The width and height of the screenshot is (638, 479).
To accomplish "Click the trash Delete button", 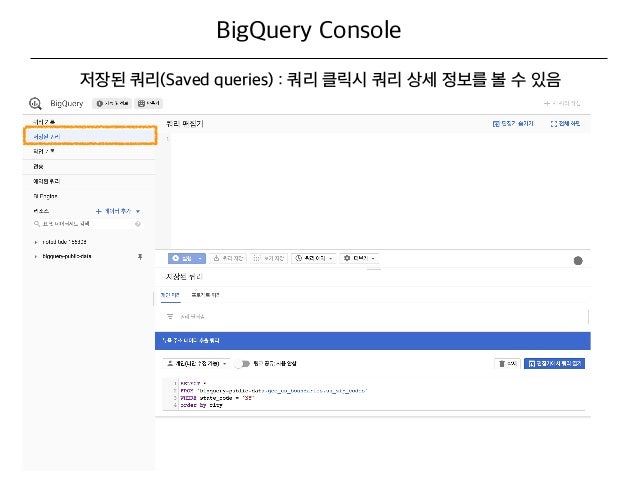I will (x=507, y=363).
